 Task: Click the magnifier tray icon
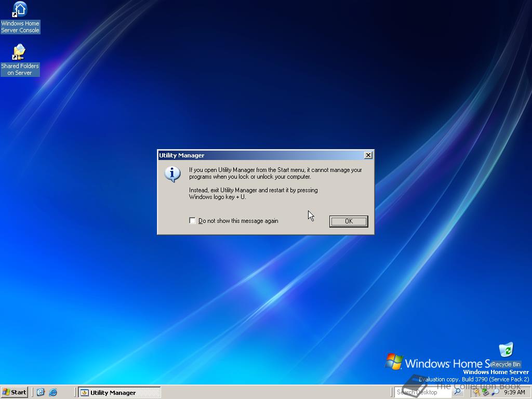(x=495, y=392)
